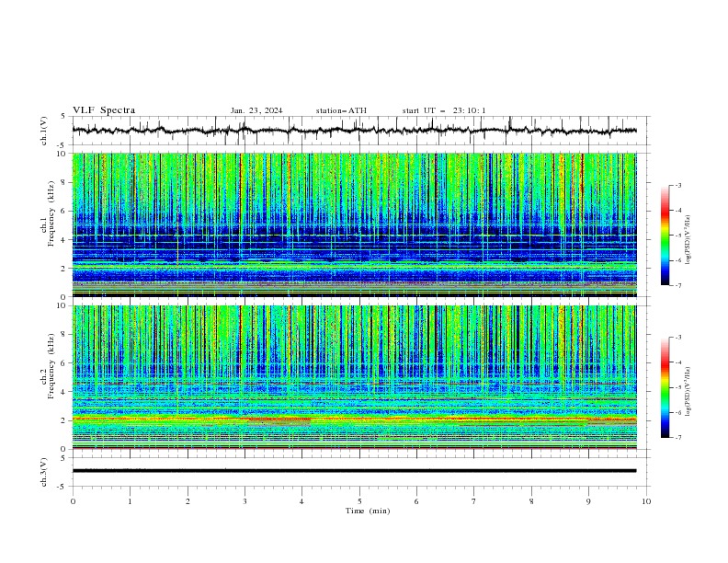Click the "-7" tick on ch.1 color bar
Screen dimensions: 728x563
677,285
